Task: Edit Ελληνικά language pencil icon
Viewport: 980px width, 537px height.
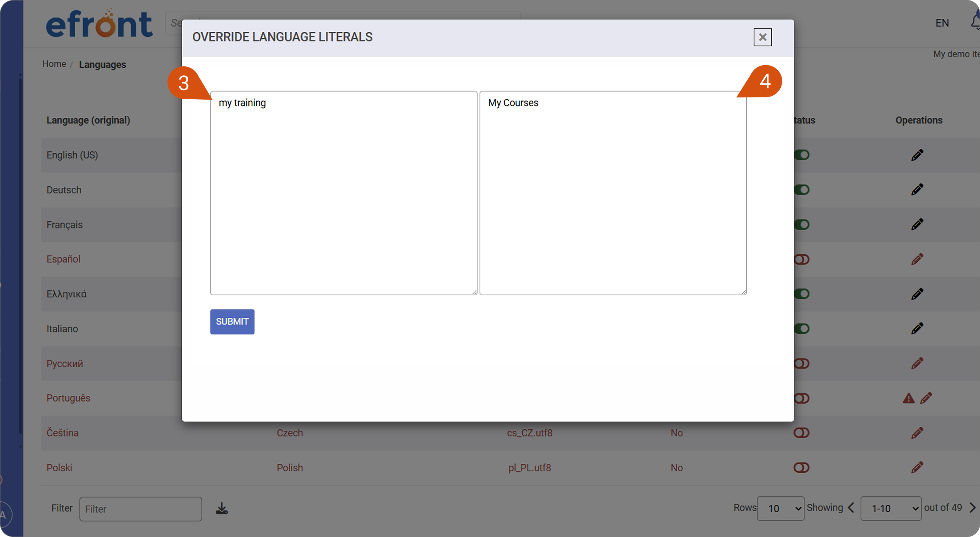Action: [917, 294]
